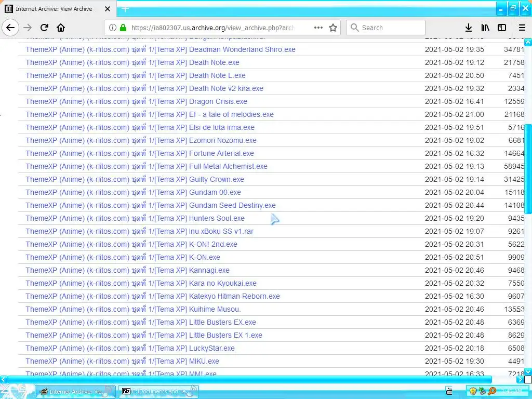The height and width of the screenshot is (399, 532).
Task: Open the Gundam 00.exe link
Action: point(133,192)
